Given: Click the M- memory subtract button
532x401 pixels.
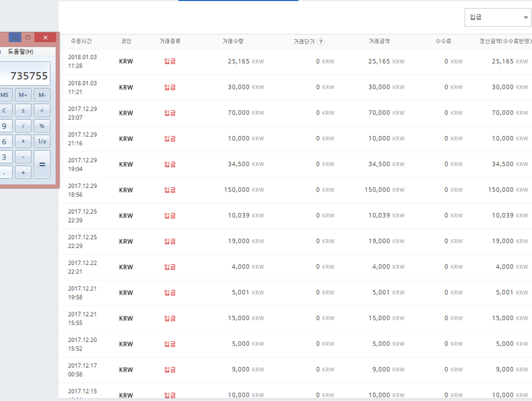Looking at the screenshot, I should 42,95.
